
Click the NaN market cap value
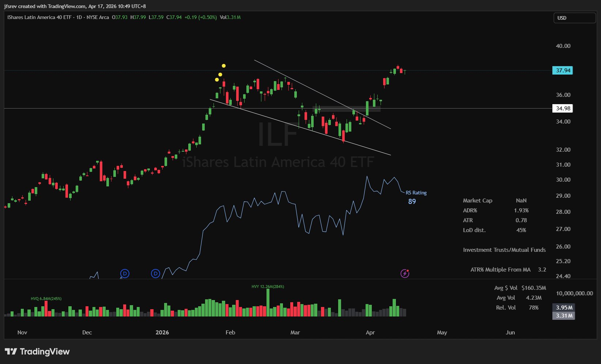click(521, 201)
